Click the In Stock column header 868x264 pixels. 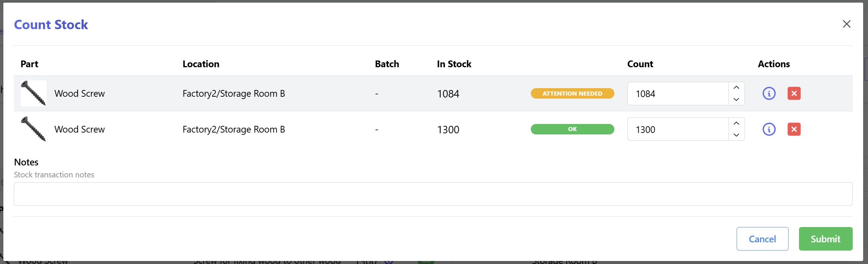(x=454, y=64)
